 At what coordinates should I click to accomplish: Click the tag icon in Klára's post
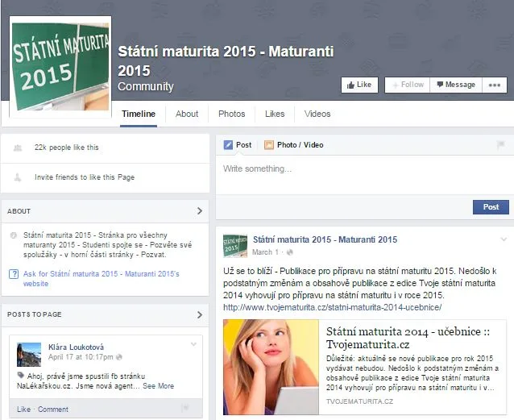pyautogui.click(x=21, y=375)
